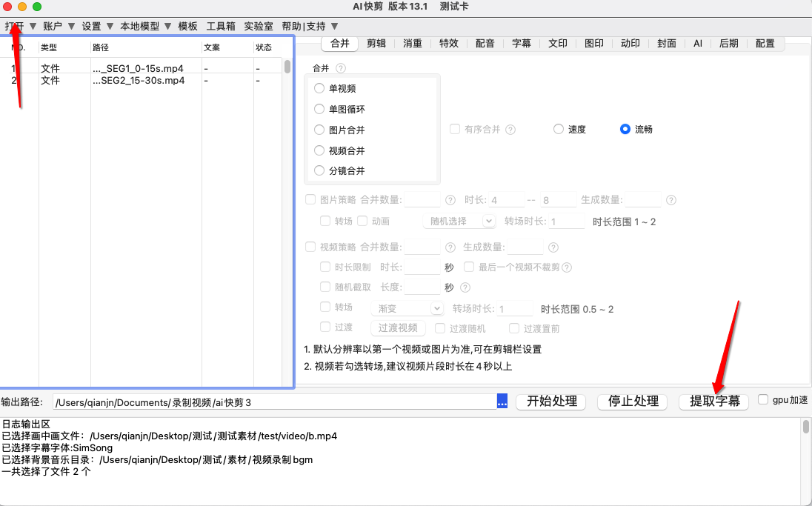Image resolution: width=812 pixels, height=506 pixels.
Task: Click the log output area scrollbar
Action: (806, 427)
